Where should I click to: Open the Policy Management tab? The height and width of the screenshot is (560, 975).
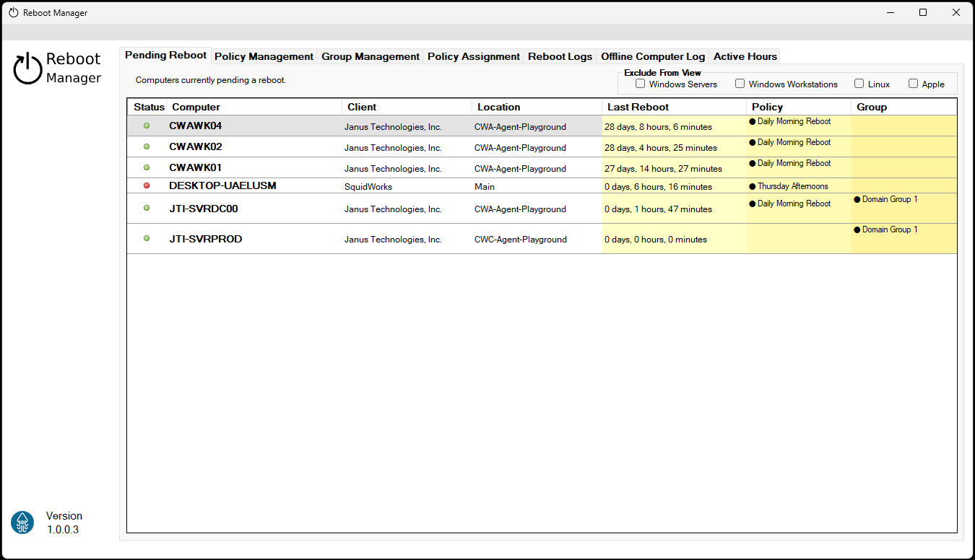(x=264, y=56)
